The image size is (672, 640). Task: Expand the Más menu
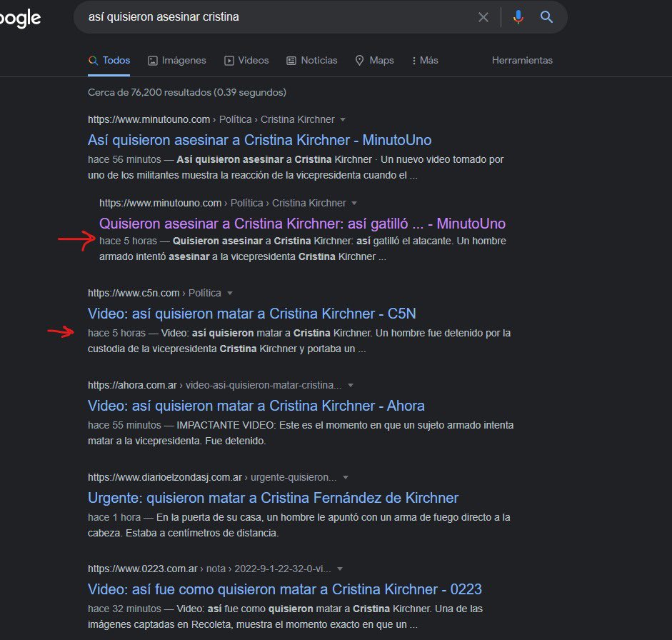pos(425,61)
